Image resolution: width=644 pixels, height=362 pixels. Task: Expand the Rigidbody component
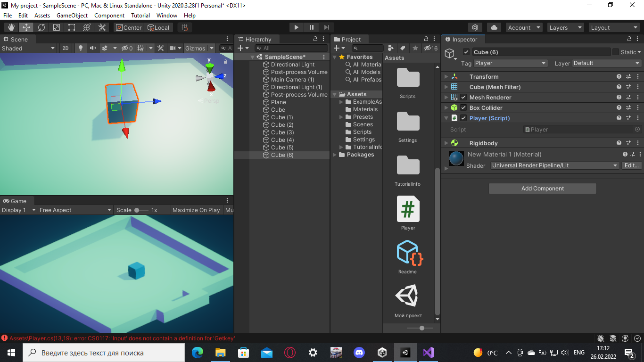pos(446,143)
